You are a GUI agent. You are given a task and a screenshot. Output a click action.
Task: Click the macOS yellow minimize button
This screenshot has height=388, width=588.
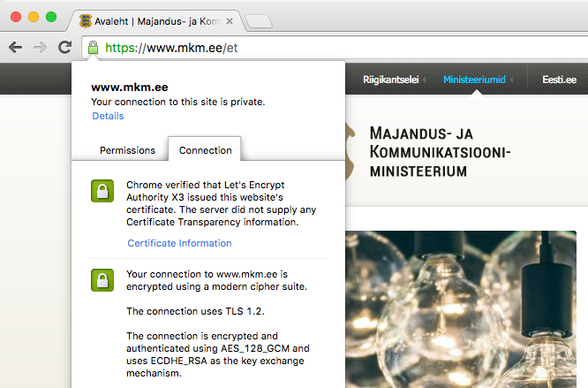(x=34, y=17)
